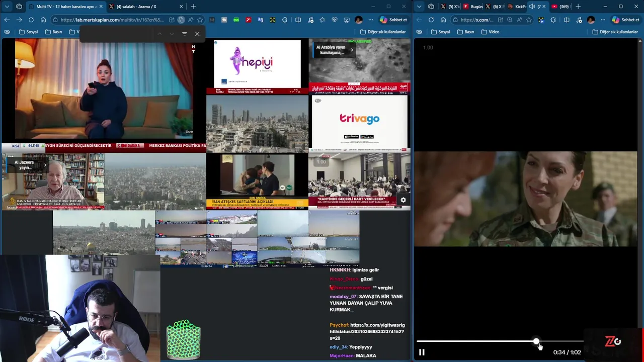Open Sosyal bookmarks folder in the left browser
The width and height of the screenshot is (644, 362).
point(28,32)
